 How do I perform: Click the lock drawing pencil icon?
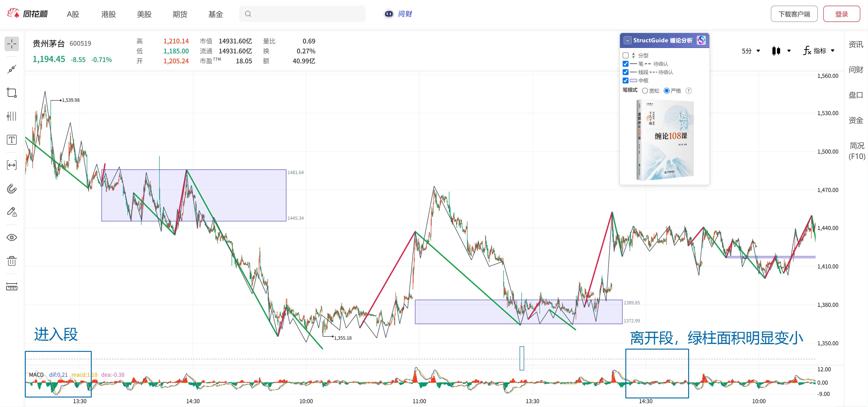point(12,212)
